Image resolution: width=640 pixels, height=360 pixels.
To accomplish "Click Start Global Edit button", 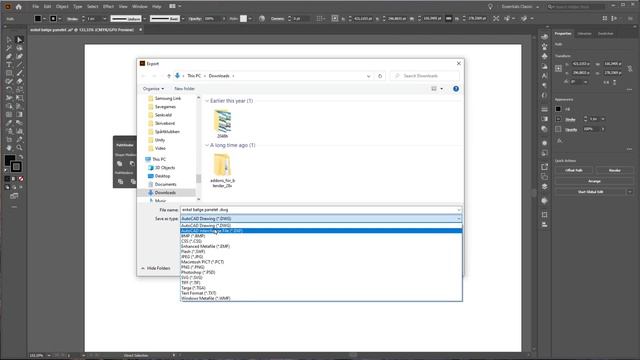I will click(590, 191).
